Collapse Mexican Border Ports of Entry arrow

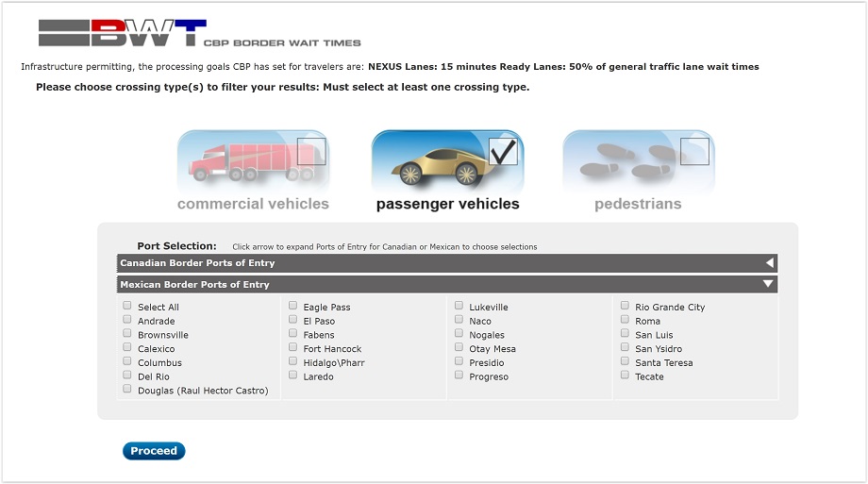click(768, 284)
